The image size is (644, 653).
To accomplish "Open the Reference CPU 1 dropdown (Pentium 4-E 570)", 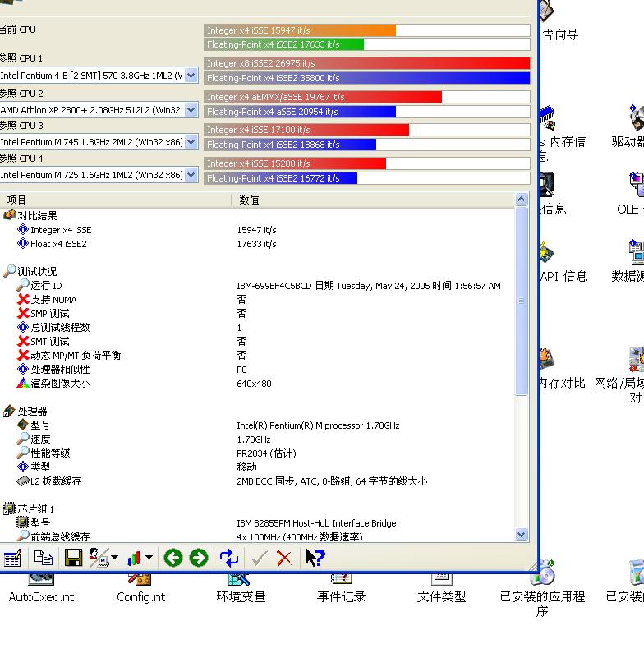I will pyautogui.click(x=191, y=76).
